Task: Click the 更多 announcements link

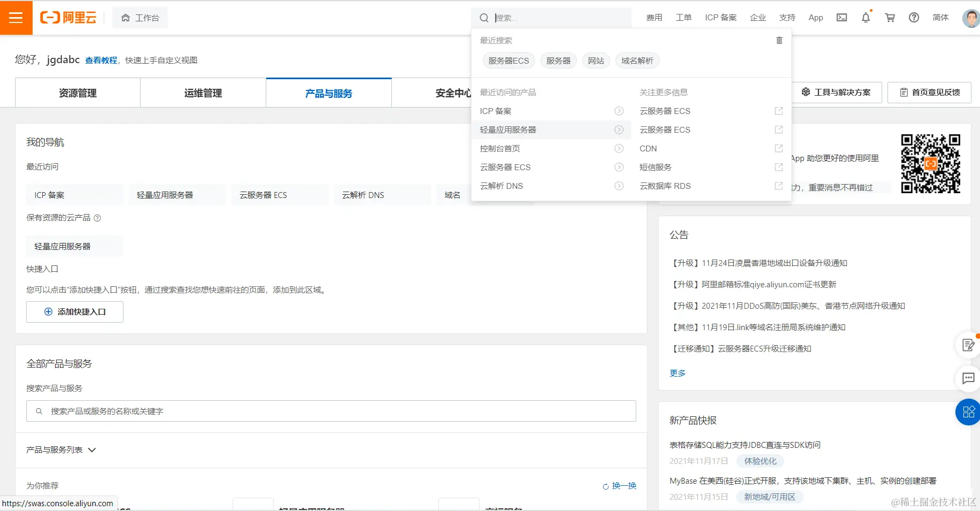Action: click(x=677, y=373)
